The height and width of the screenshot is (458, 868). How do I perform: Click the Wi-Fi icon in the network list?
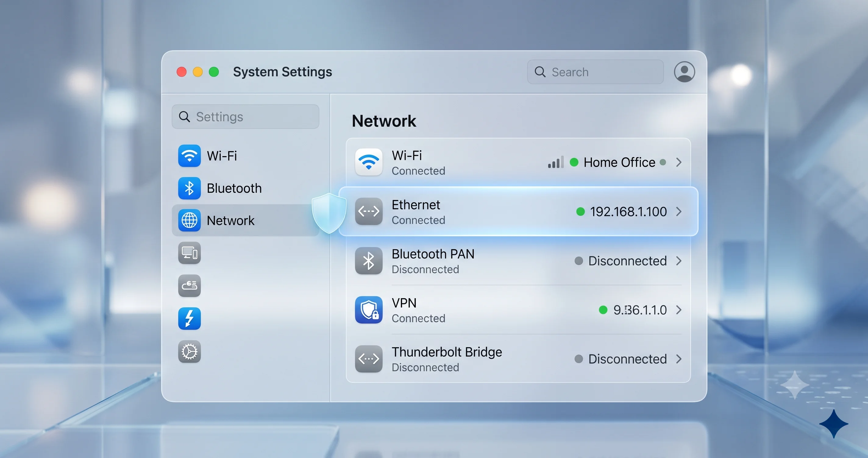click(x=369, y=162)
